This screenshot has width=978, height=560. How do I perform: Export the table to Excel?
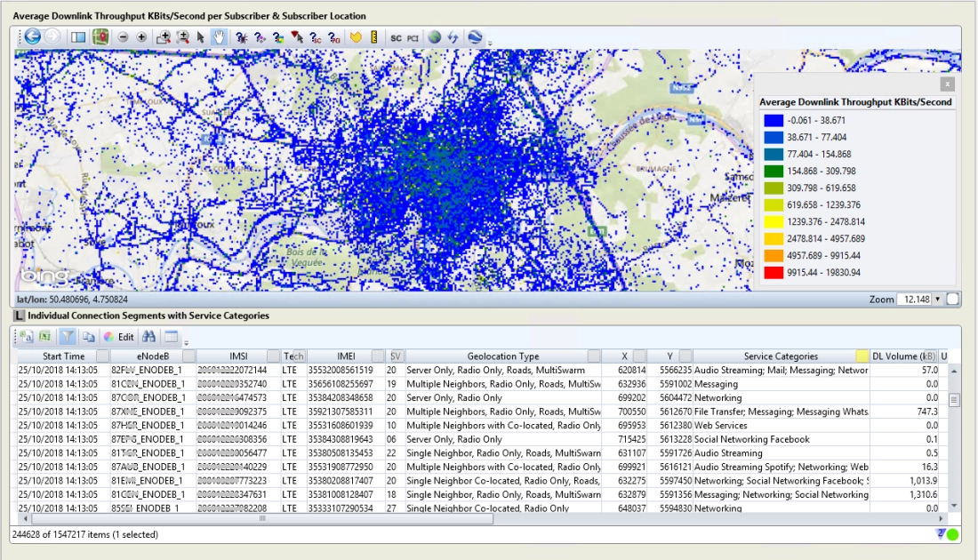pyautogui.click(x=44, y=337)
